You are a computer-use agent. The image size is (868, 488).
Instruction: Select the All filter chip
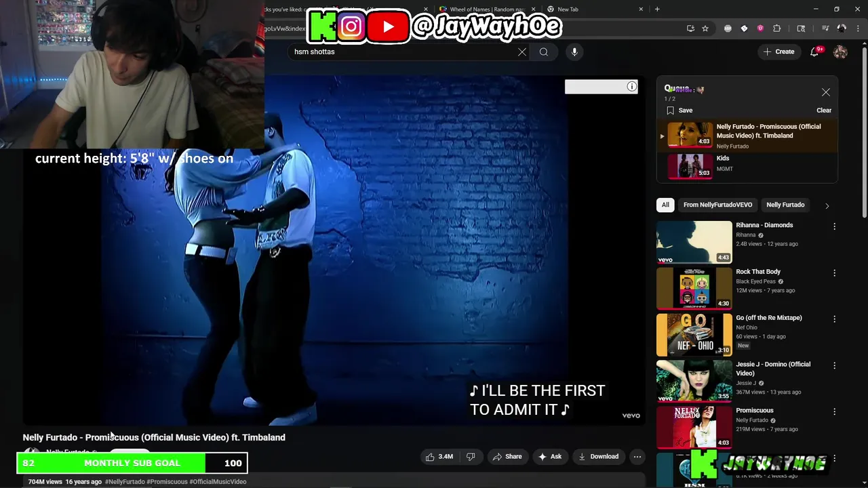pyautogui.click(x=665, y=205)
